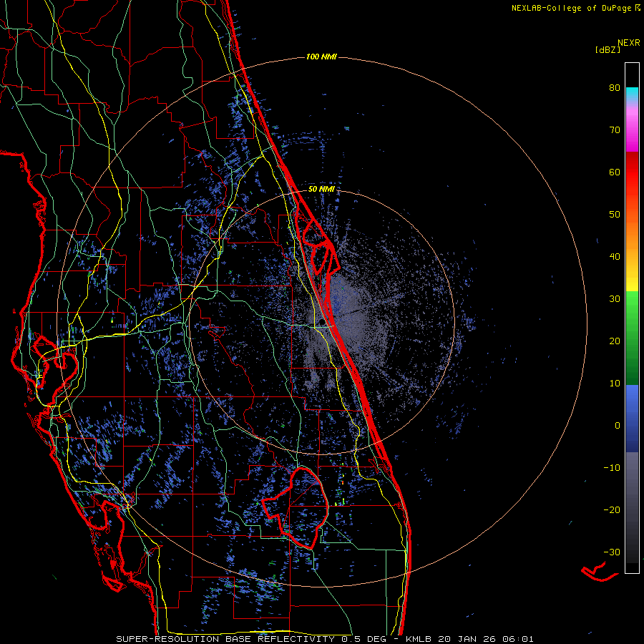The width and height of the screenshot is (644, 644).
Task: Click the 100 NMI range ring label
Action: click(321, 57)
